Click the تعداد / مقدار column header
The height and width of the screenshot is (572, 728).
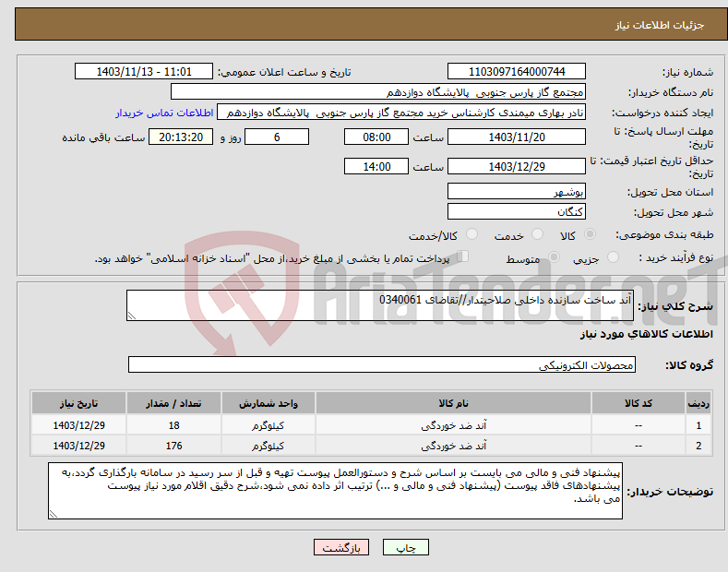[173, 403]
